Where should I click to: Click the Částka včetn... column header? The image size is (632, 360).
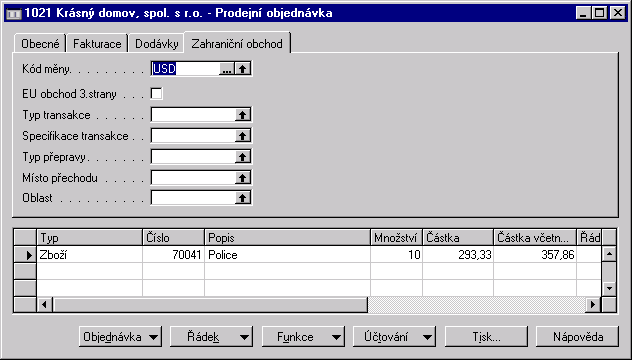click(535, 238)
